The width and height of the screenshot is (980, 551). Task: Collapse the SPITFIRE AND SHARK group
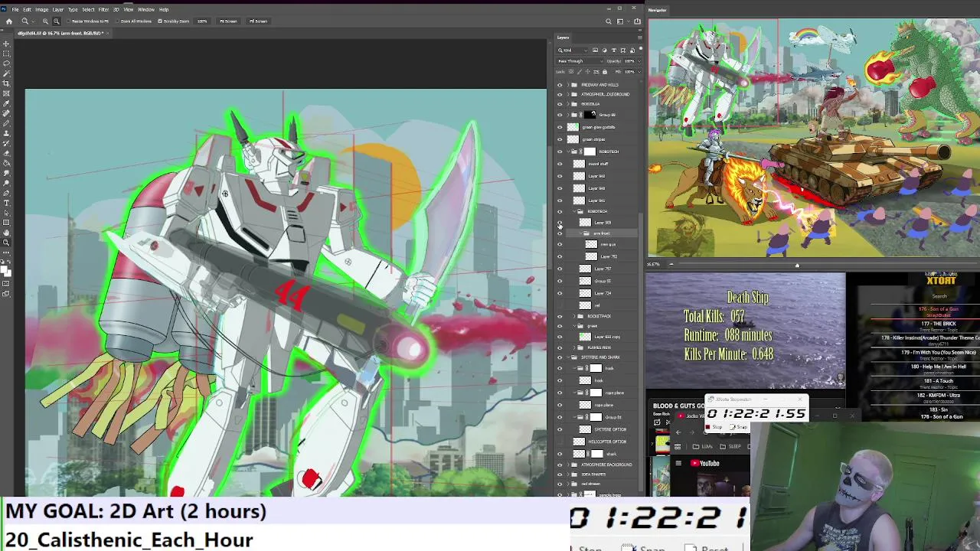[x=567, y=357]
